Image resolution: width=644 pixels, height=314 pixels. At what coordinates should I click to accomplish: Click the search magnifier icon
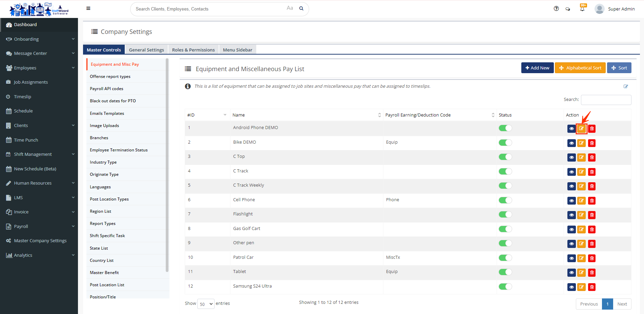click(x=301, y=9)
